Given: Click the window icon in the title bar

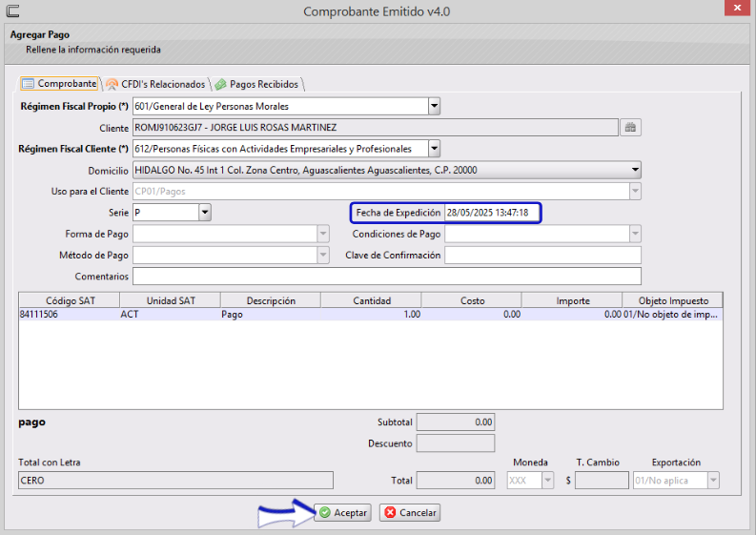Looking at the screenshot, I should click(x=13, y=10).
